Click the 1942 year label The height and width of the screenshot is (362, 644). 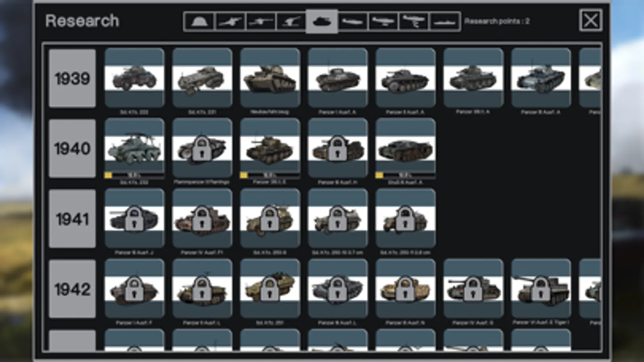click(72, 289)
